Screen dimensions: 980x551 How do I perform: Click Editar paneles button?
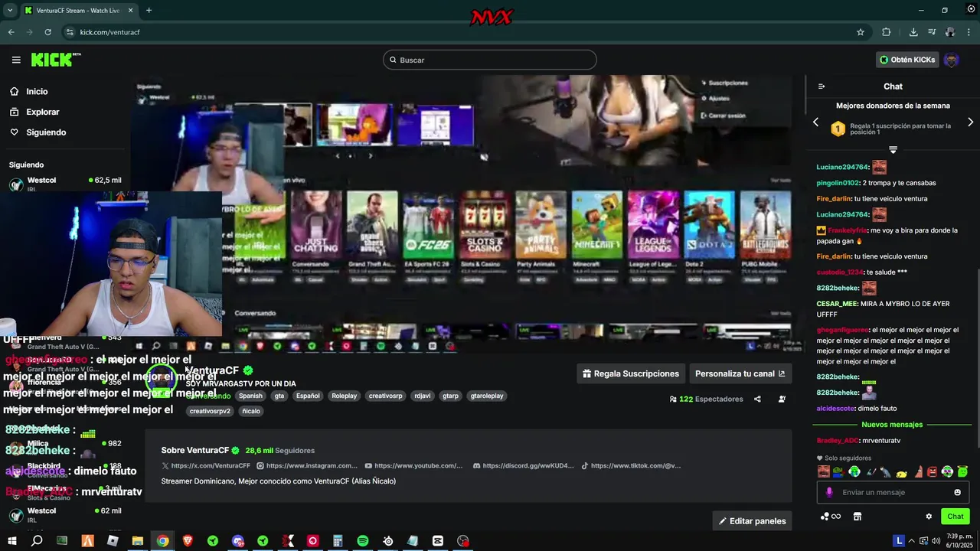(x=752, y=521)
